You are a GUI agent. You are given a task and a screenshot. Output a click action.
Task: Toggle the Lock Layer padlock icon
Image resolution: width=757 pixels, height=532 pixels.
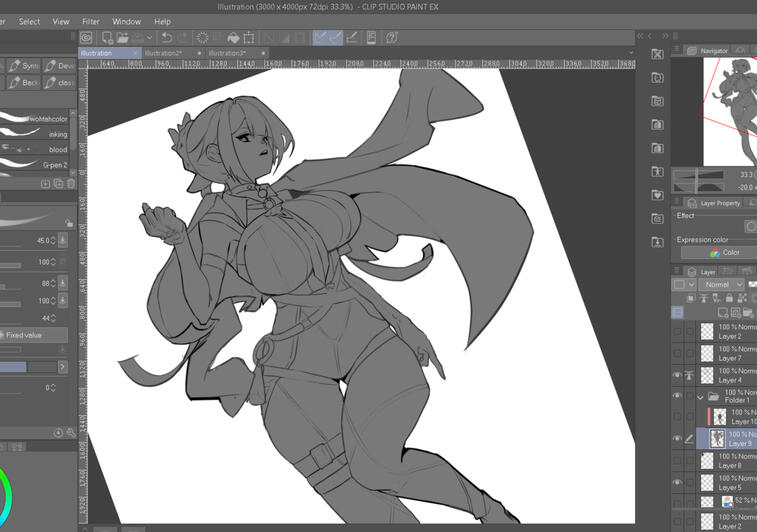729,298
